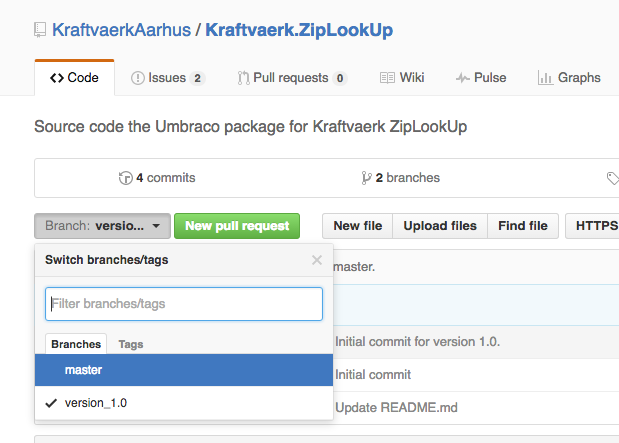Open the Issues tab
The width and height of the screenshot is (619, 443).
pyautogui.click(x=168, y=78)
